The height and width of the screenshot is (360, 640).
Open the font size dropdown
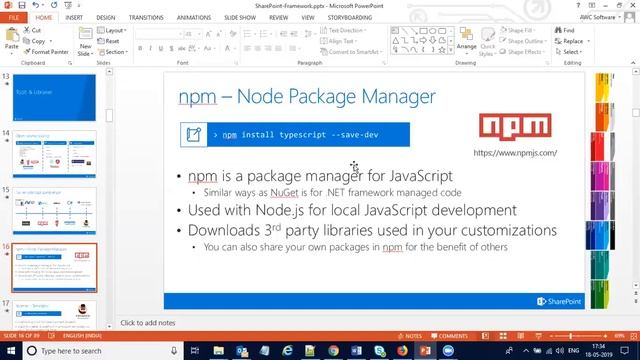tap(199, 34)
